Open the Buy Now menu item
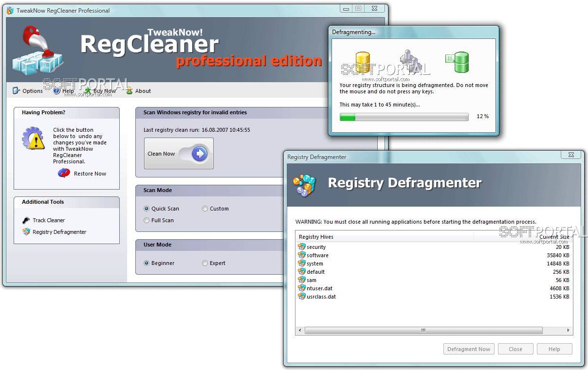 pyautogui.click(x=100, y=91)
